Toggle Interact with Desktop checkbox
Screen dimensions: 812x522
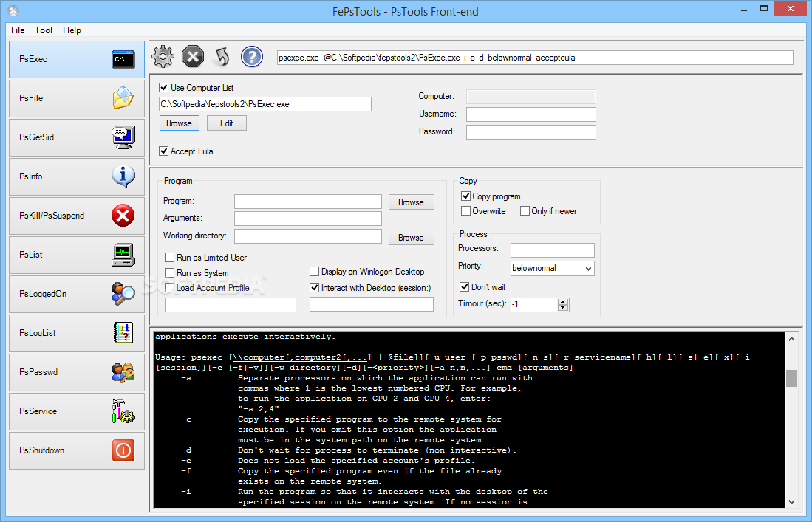[x=314, y=288]
